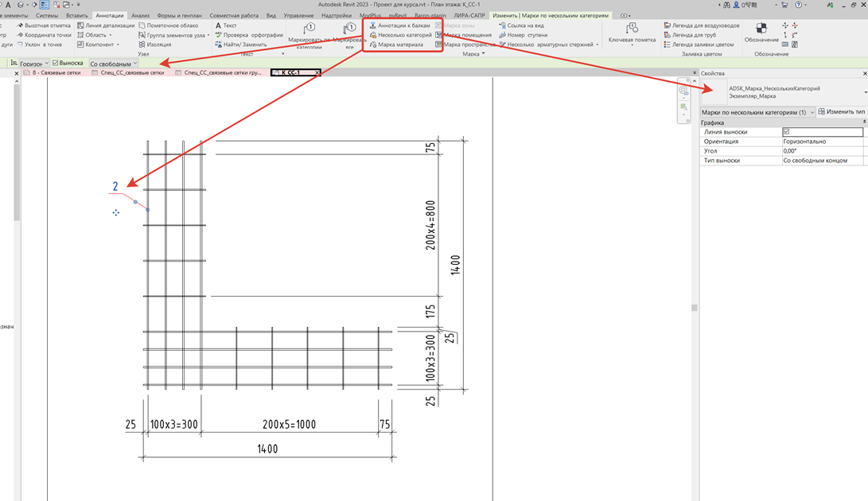Collapse the Графика properties group
868x501 pixels.
click(863, 122)
